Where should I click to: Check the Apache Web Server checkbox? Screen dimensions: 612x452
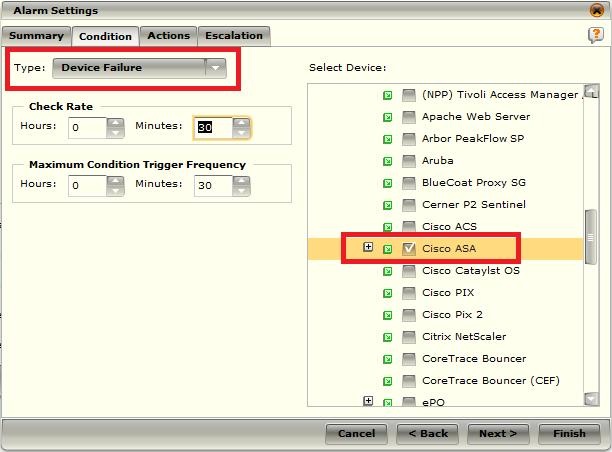409,117
